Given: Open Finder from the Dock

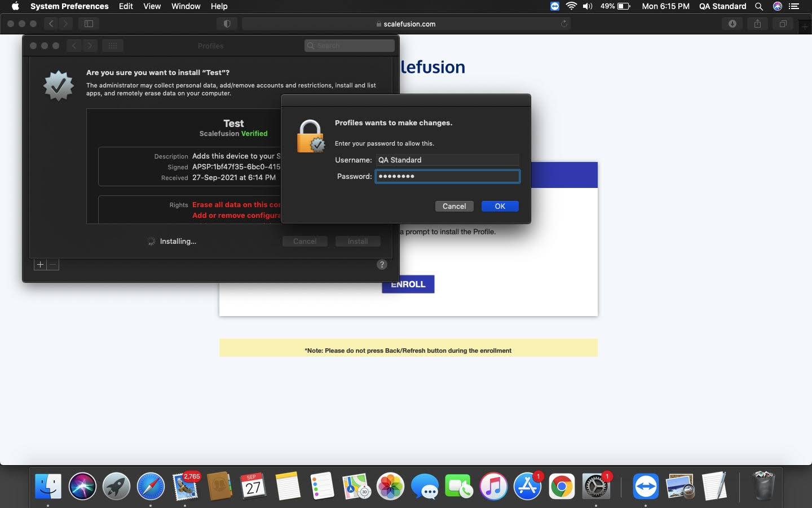Looking at the screenshot, I should click(48, 486).
